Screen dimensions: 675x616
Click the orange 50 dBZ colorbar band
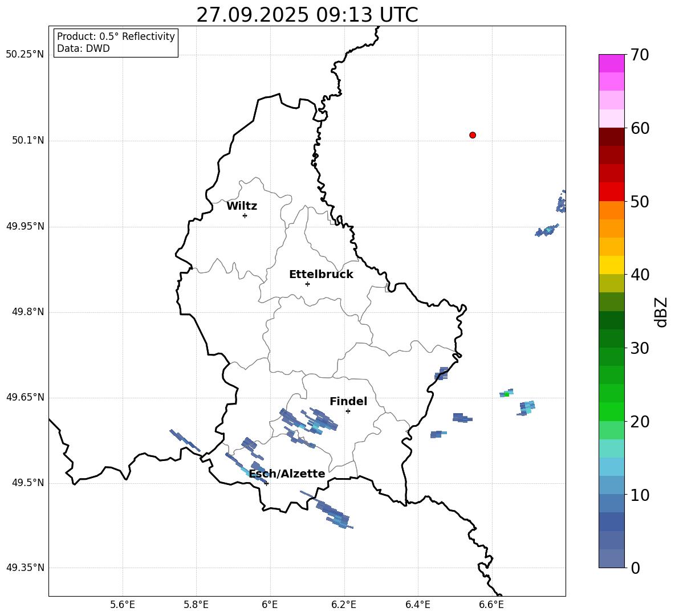pos(611,210)
